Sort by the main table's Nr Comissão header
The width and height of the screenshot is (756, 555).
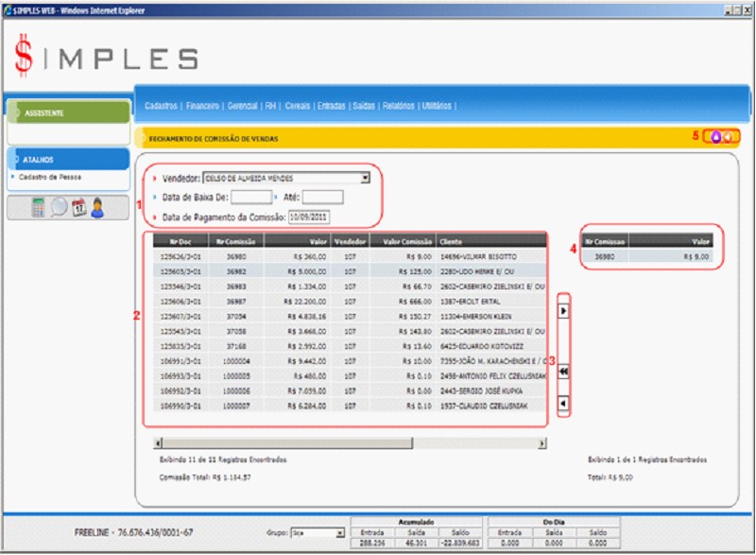click(x=235, y=242)
